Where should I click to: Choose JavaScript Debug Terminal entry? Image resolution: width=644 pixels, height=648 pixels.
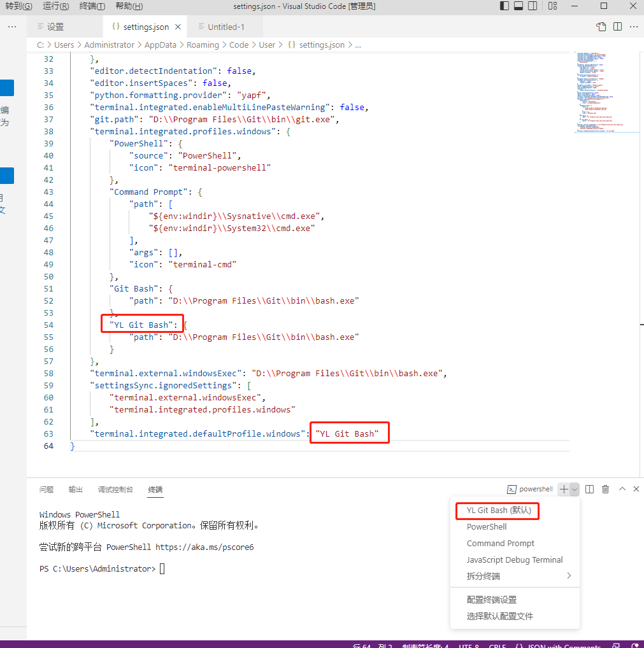pos(515,560)
